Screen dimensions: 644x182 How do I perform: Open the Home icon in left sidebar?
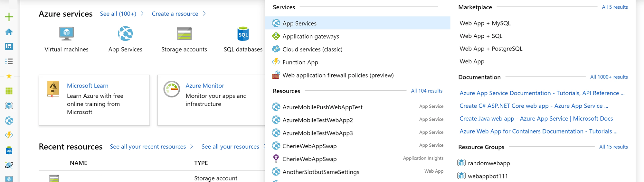pyautogui.click(x=9, y=32)
